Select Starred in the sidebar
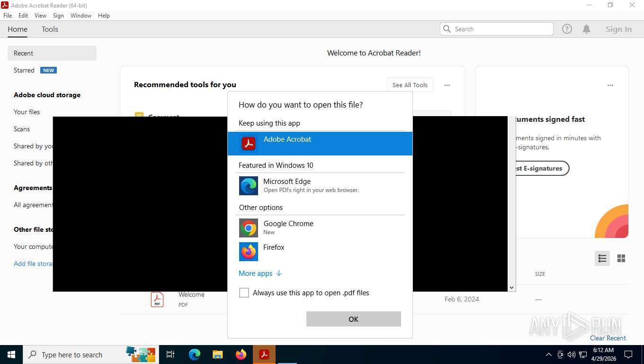 (24, 70)
